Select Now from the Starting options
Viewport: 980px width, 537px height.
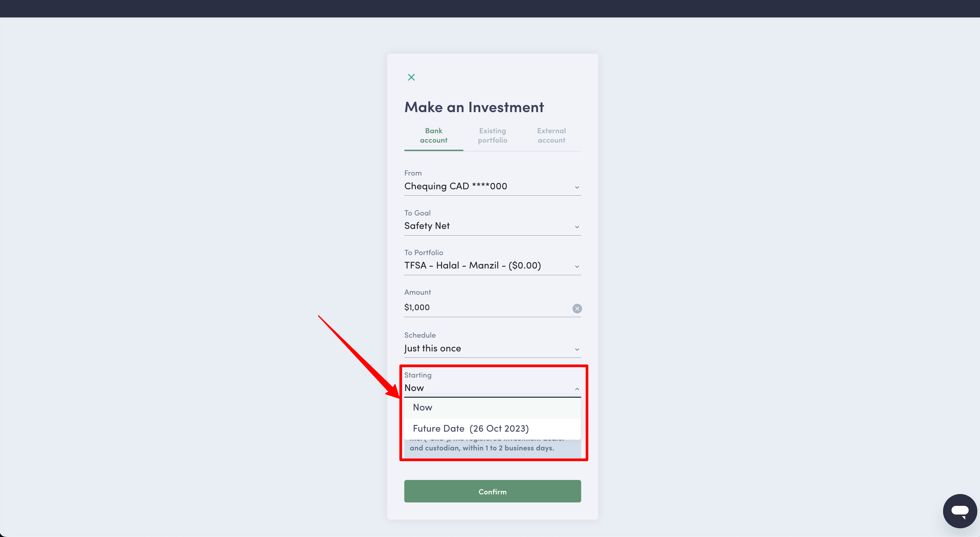click(423, 407)
